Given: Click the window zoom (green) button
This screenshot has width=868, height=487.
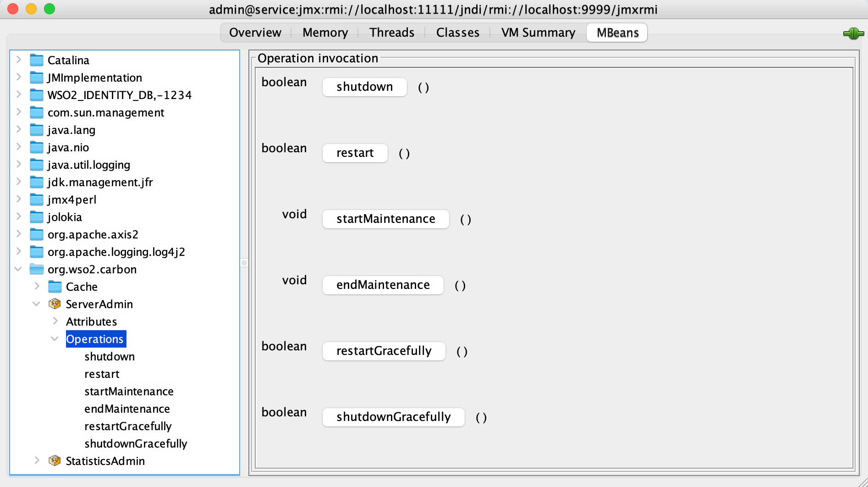Looking at the screenshot, I should (49, 9).
